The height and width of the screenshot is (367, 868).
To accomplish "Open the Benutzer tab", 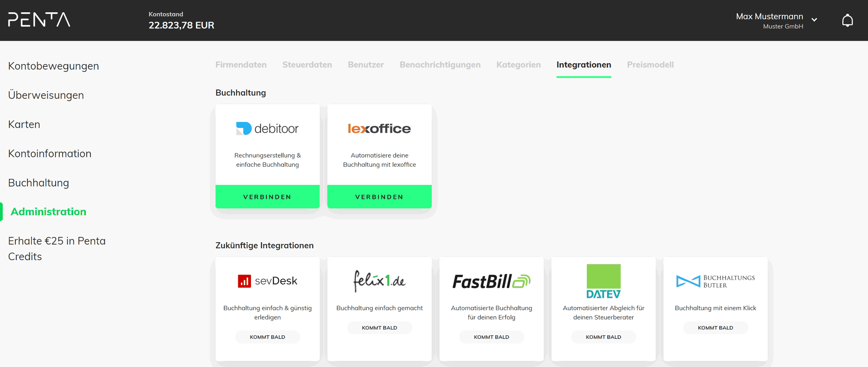I will (366, 65).
